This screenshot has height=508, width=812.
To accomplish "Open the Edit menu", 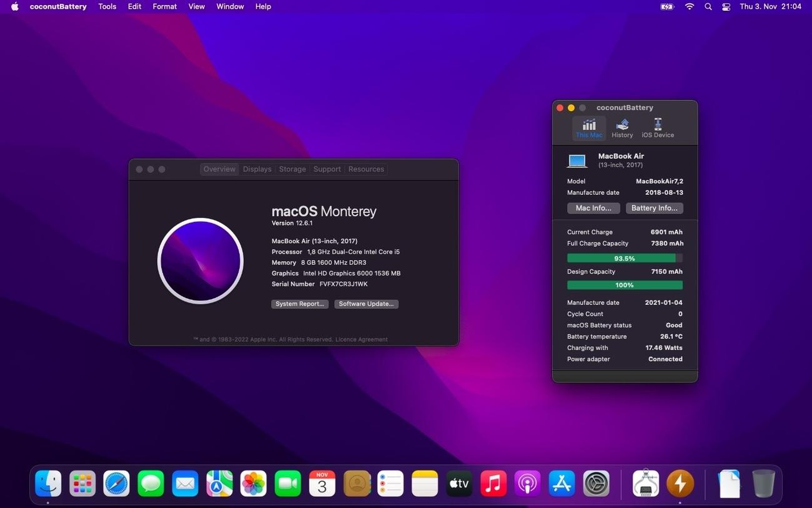I will pyautogui.click(x=134, y=6).
